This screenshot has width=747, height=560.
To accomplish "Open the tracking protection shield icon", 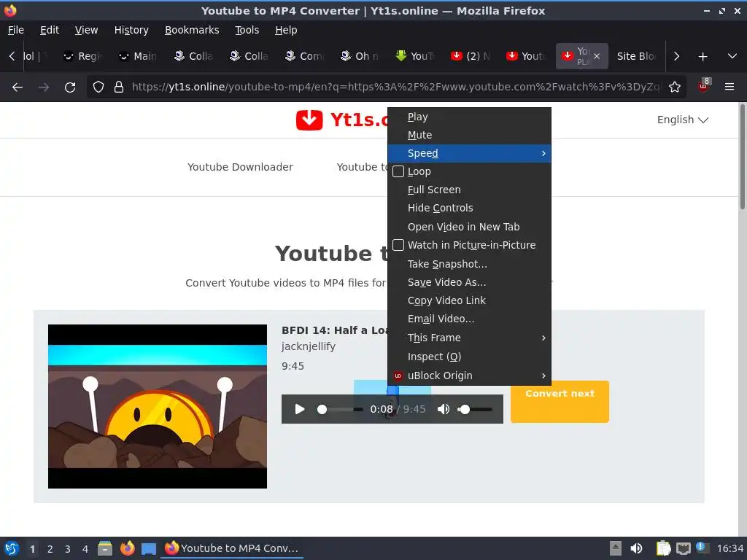I will pyautogui.click(x=98, y=87).
